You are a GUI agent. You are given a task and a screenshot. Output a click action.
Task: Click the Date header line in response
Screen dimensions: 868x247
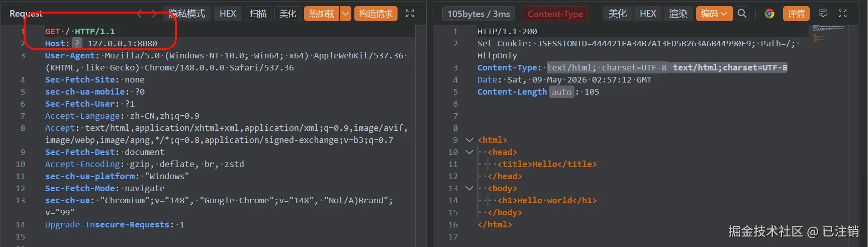click(564, 79)
